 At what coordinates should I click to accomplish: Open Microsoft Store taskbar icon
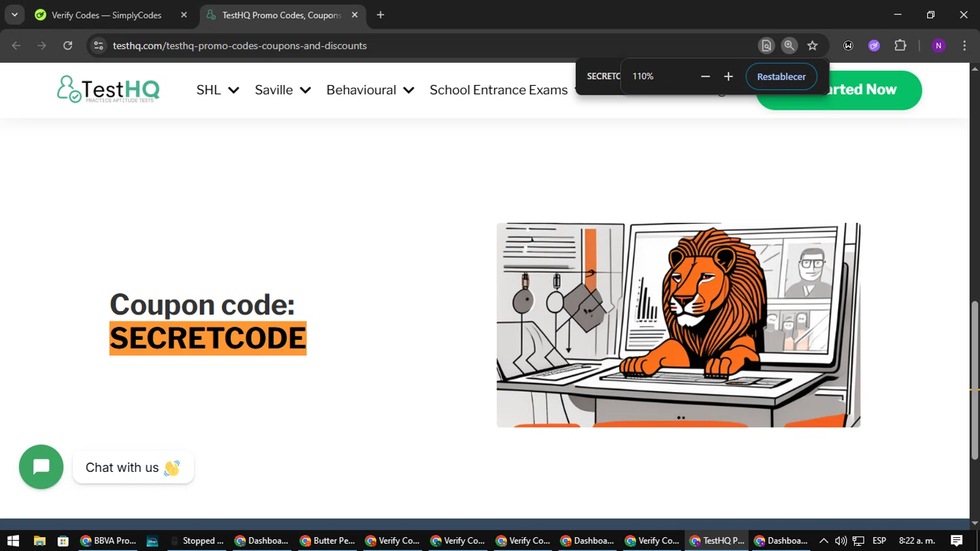click(x=63, y=541)
